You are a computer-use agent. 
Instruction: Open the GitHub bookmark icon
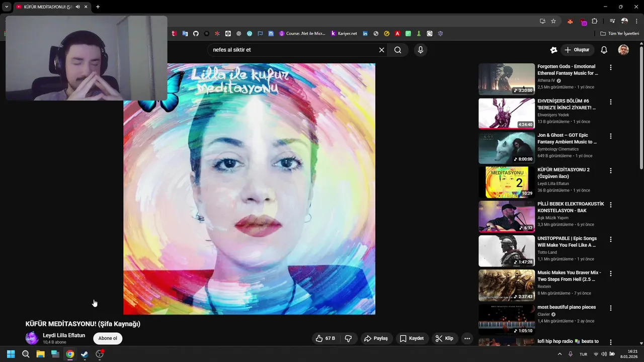196,34
